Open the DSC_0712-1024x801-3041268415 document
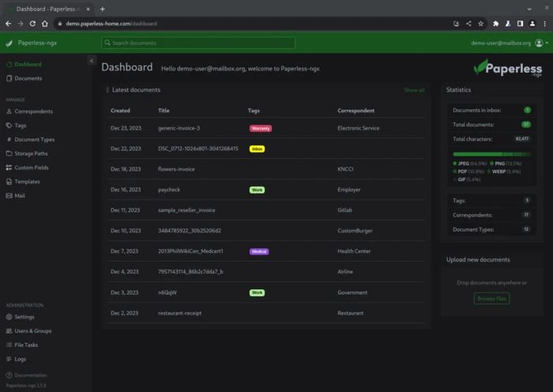 198,149
